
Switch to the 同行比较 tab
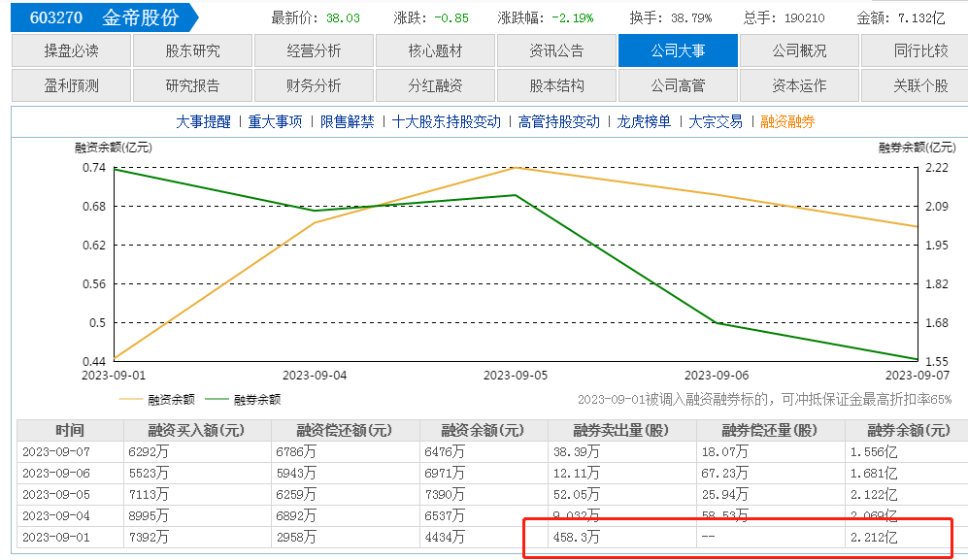(x=918, y=51)
